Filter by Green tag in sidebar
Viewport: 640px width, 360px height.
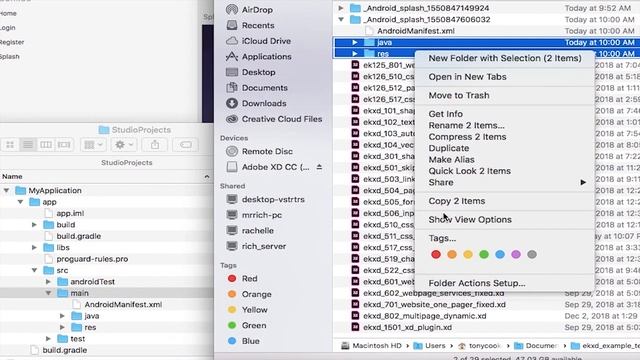[x=247, y=325]
